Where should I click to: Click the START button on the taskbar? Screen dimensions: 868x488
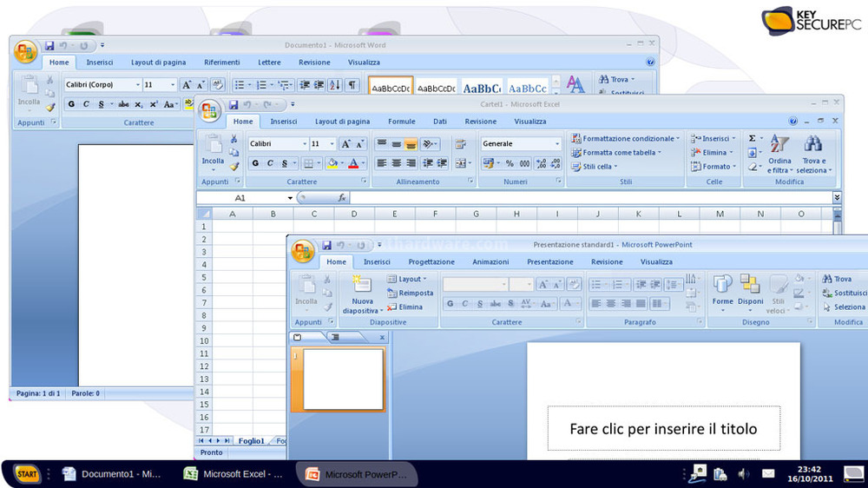[x=26, y=474]
